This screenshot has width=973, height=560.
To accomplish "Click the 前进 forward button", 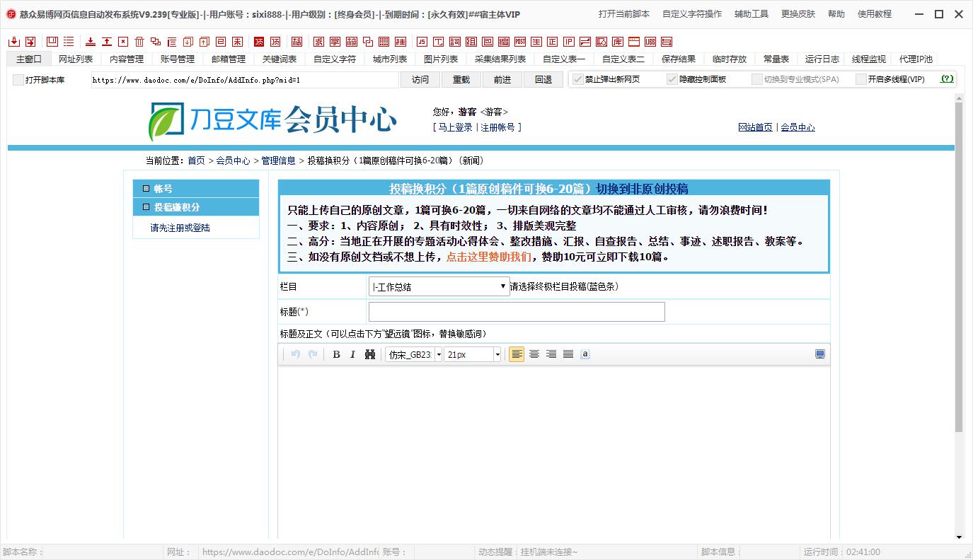I will [502, 80].
